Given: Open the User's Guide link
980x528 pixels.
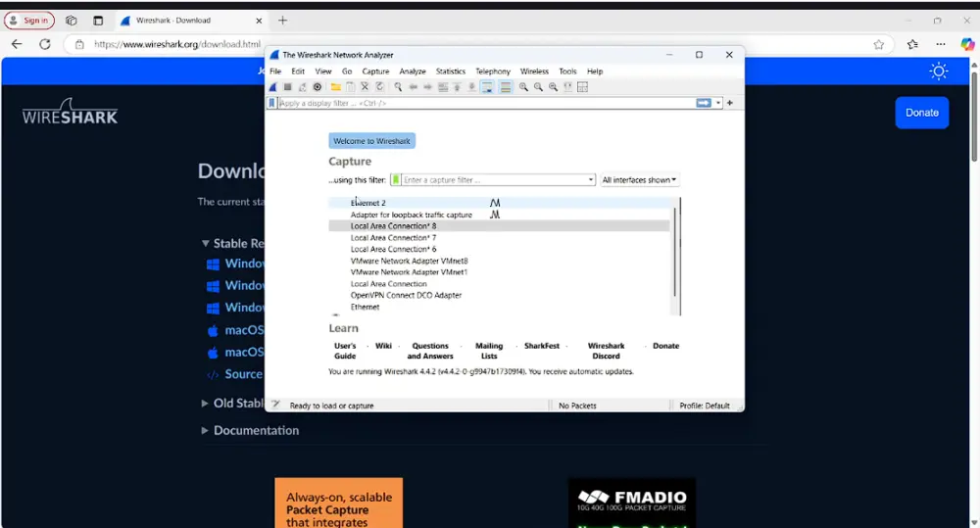Looking at the screenshot, I should click(345, 351).
